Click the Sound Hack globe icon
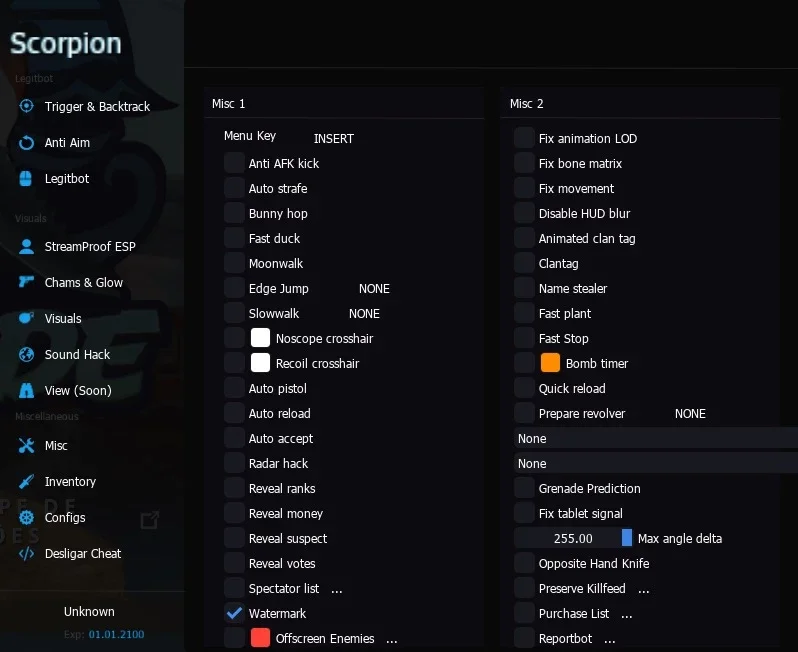The height and width of the screenshot is (652, 798). (x=26, y=354)
